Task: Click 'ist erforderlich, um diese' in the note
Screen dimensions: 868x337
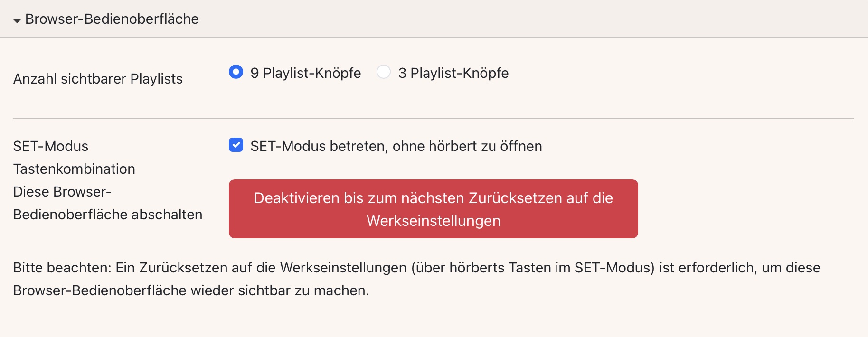Action: coord(740,268)
